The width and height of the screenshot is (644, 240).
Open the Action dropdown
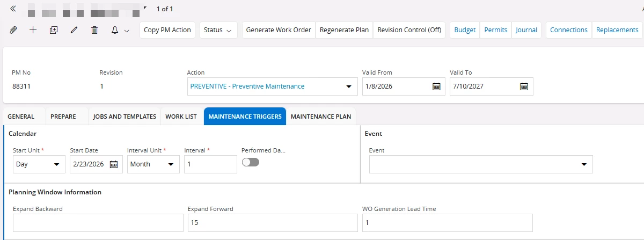click(x=348, y=86)
